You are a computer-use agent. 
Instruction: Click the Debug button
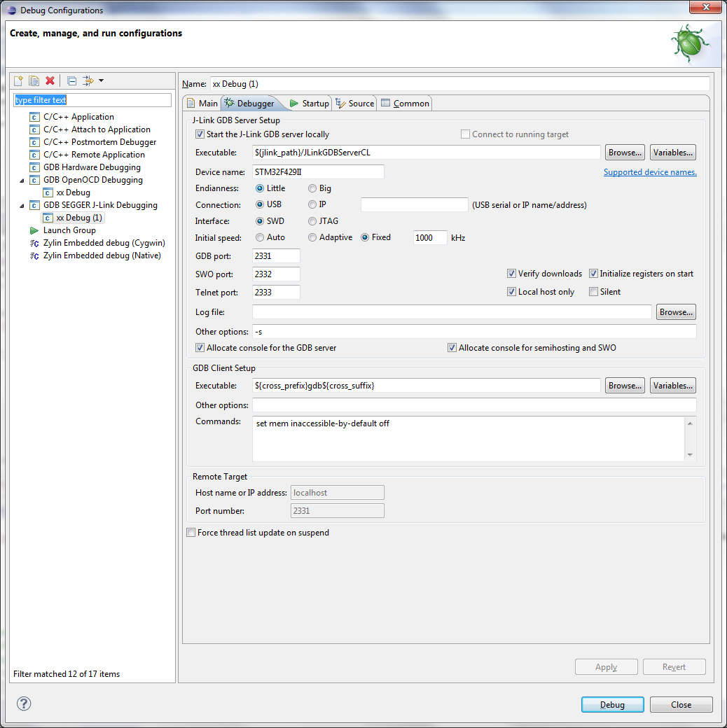[x=612, y=705]
